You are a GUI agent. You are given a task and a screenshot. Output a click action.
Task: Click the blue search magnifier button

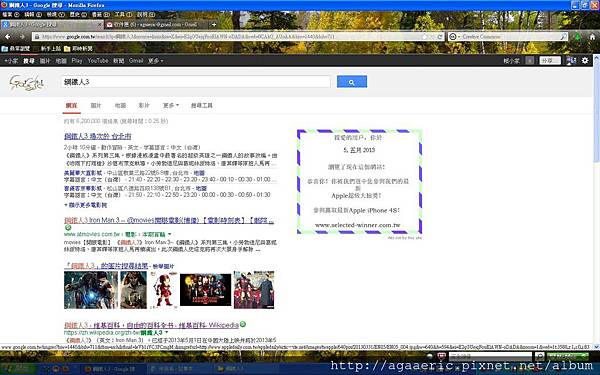[352, 82]
